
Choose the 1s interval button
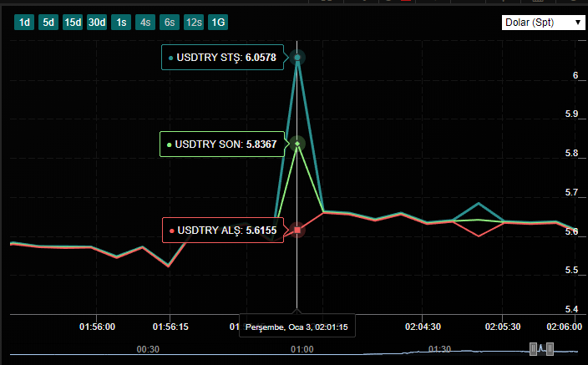[121, 23]
